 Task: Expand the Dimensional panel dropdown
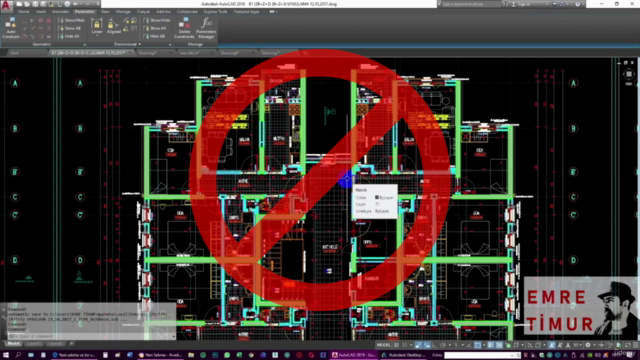tap(140, 44)
